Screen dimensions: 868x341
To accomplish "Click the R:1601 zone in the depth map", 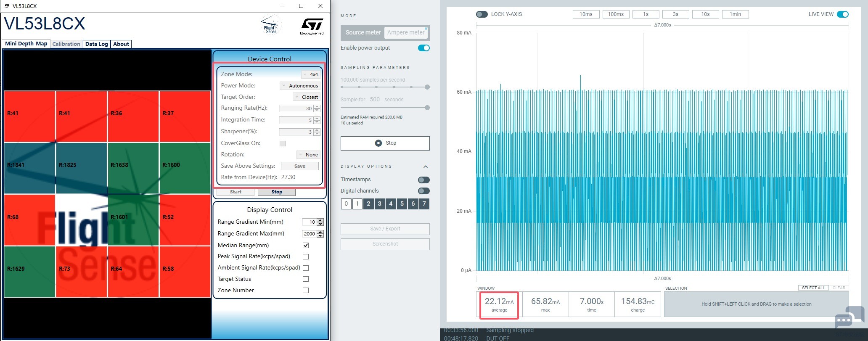I will coord(133,220).
